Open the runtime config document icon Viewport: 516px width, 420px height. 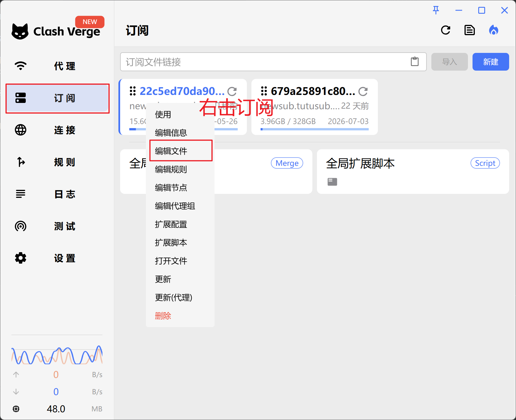[x=469, y=30]
